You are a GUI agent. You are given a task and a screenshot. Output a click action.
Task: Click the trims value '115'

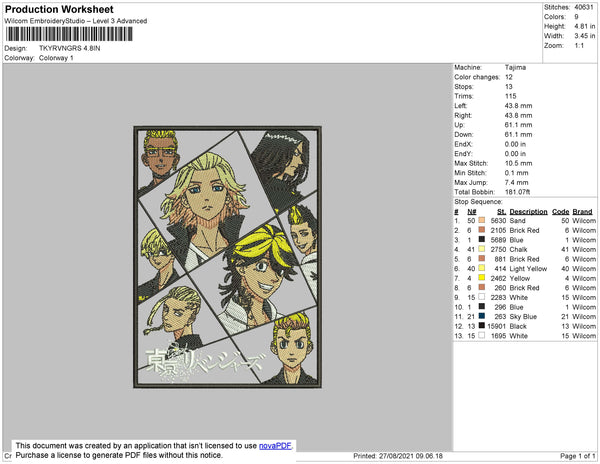(x=510, y=96)
